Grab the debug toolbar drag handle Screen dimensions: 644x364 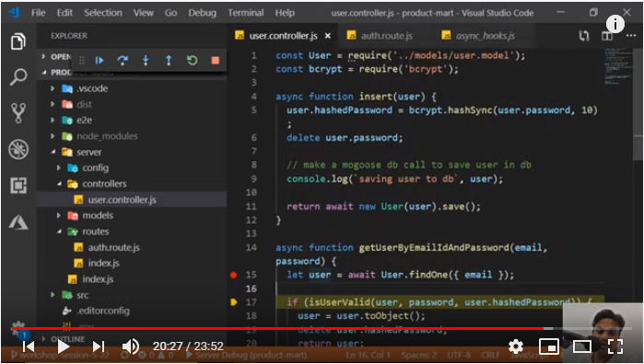82,61
